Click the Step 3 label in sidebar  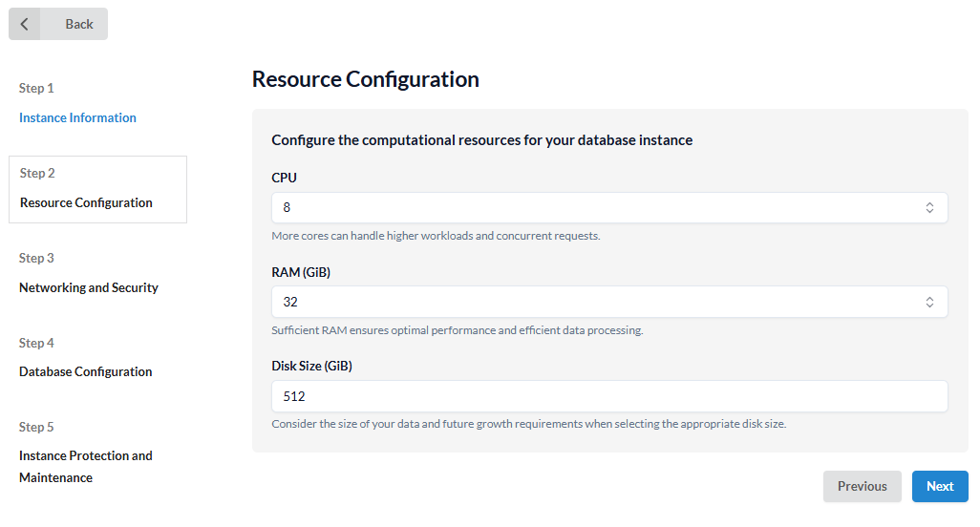36,258
